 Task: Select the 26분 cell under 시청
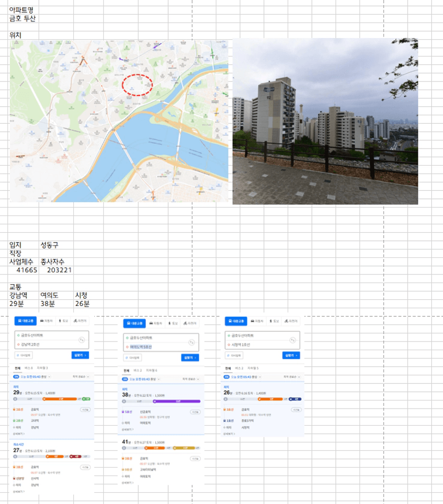(88, 303)
